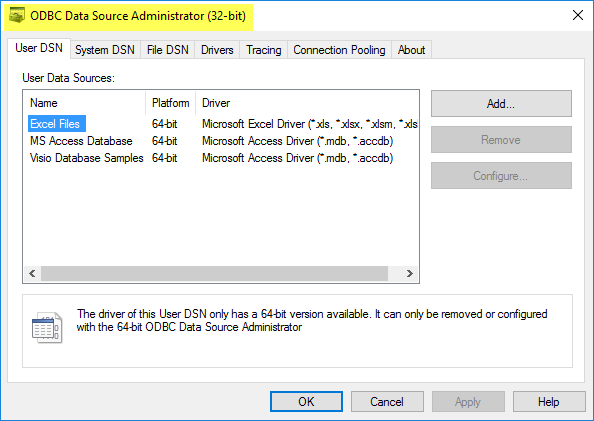Click the right scroll arrow in list
594x421 pixels.
[410, 273]
